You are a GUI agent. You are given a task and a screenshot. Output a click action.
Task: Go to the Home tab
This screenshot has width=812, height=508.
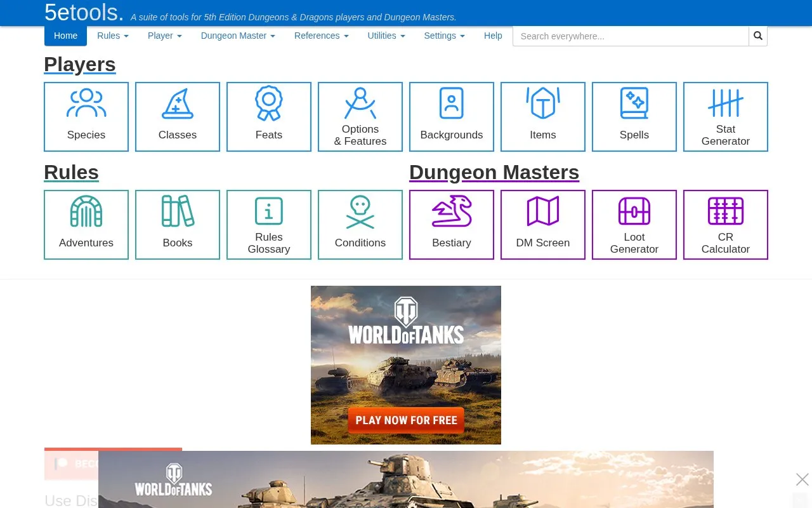click(66, 36)
